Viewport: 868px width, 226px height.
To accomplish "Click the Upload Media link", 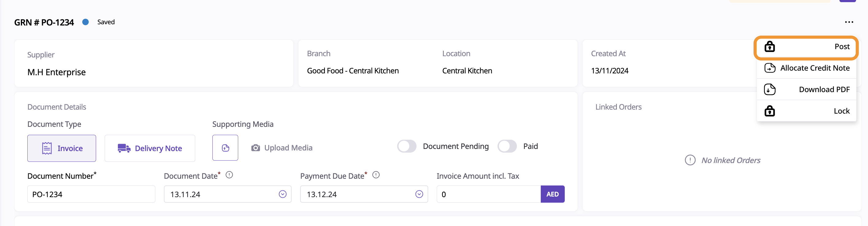I will pos(288,148).
